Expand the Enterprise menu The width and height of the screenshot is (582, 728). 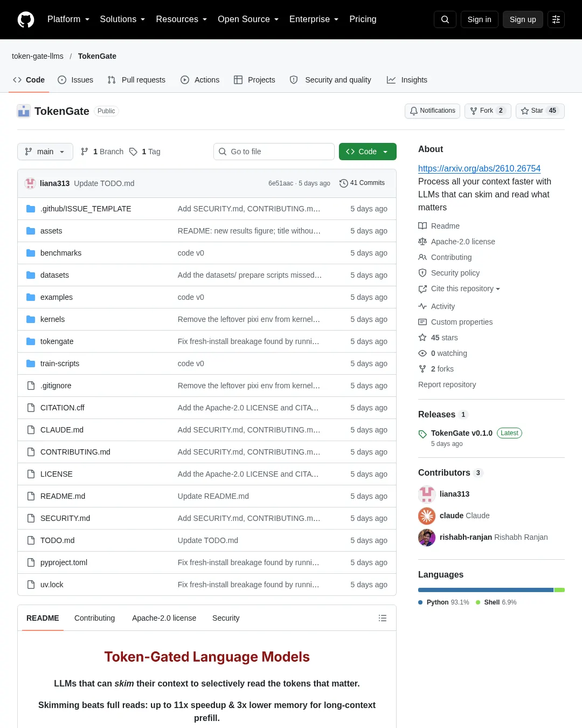coord(314,19)
